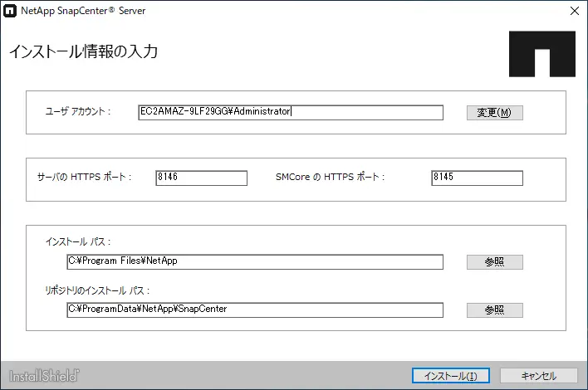Click the インストール パス input field
The image size is (588, 390).
[255, 262]
